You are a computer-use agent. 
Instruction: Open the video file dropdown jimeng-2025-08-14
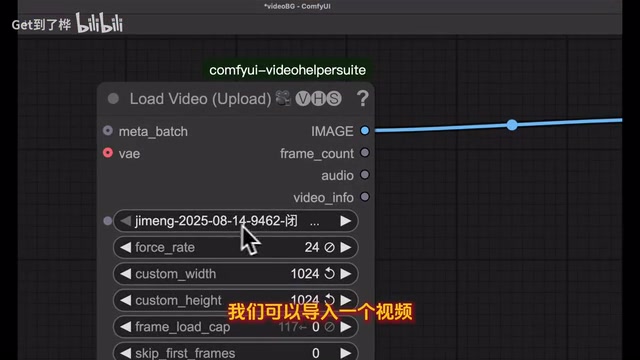tap(236, 221)
